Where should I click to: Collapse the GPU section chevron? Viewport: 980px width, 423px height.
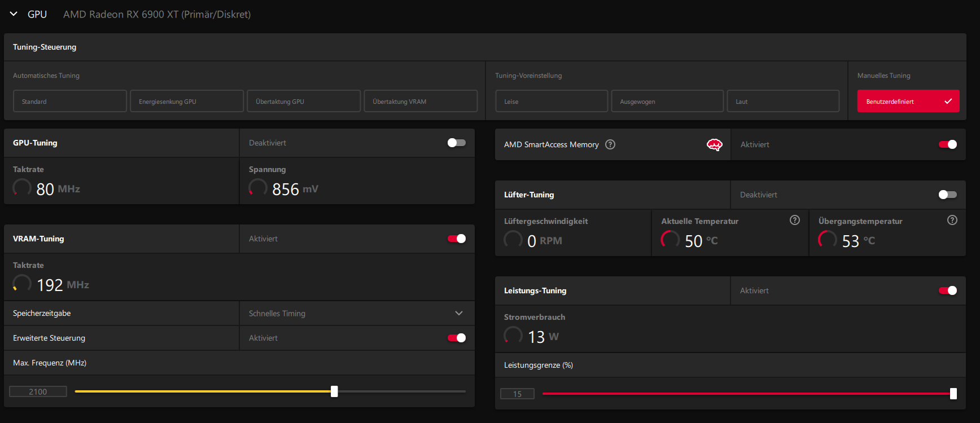tap(14, 14)
